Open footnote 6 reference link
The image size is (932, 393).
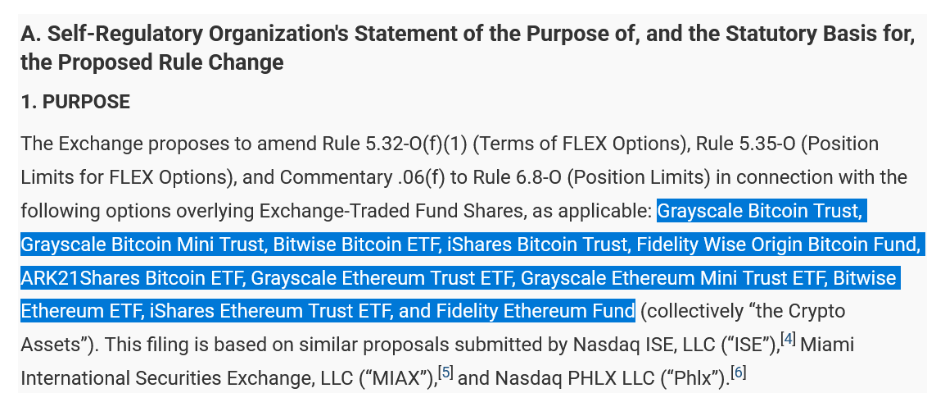(x=738, y=373)
